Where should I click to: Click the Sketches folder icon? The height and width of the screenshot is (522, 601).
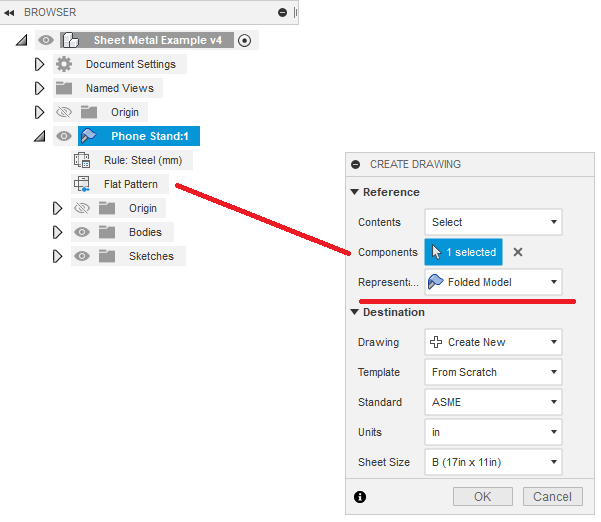point(107,256)
